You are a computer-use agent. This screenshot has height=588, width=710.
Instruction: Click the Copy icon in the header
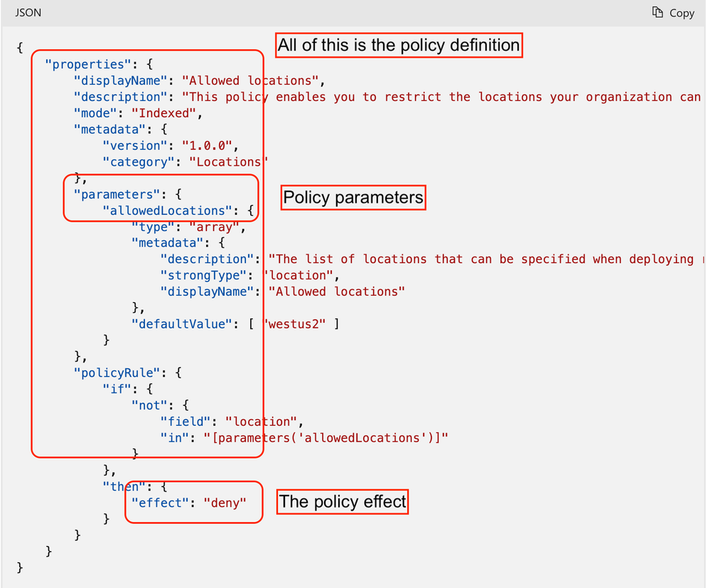657,12
